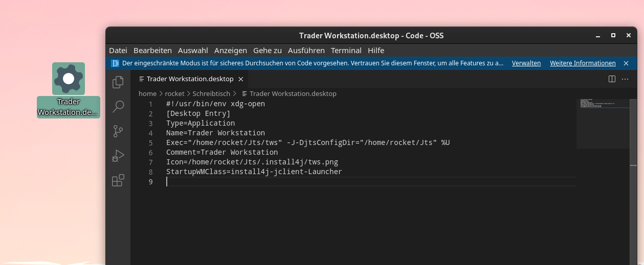This screenshot has width=644, height=265.
Task: Open the Terminal menu
Action: point(346,51)
